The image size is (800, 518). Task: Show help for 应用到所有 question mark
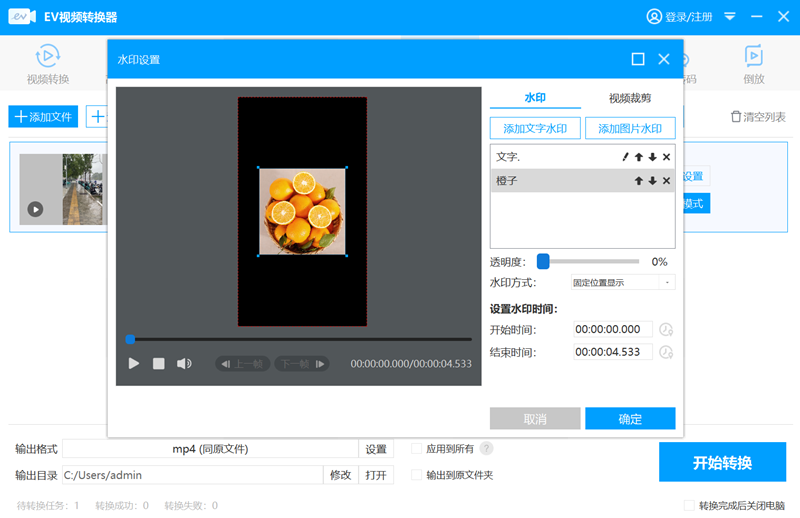486,449
